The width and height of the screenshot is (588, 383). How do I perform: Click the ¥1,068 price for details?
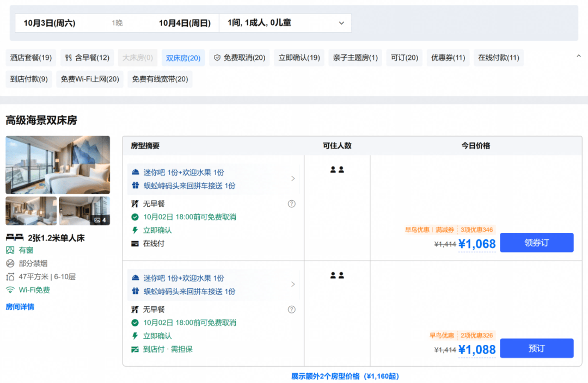pyautogui.click(x=477, y=244)
